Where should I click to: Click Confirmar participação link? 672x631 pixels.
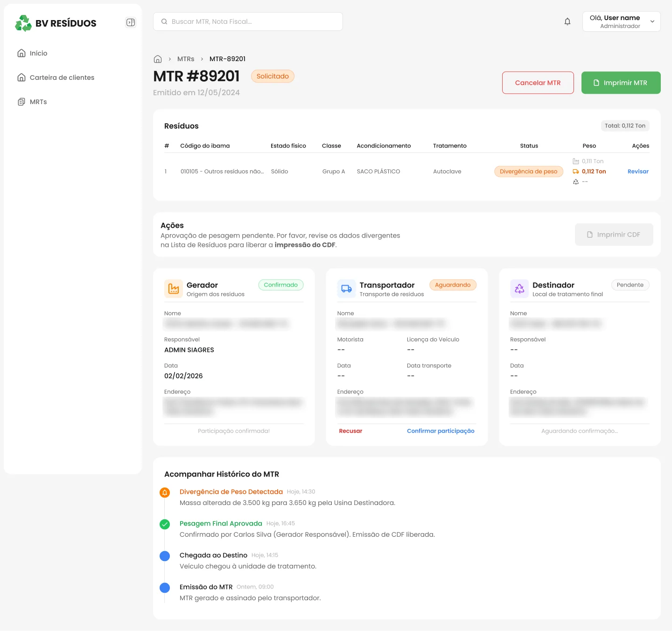click(x=441, y=431)
